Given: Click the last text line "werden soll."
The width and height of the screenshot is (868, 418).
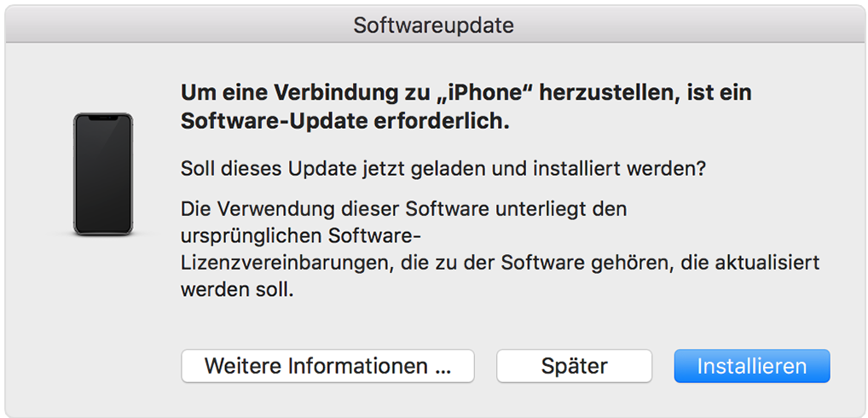Looking at the screenshot, I should [x=237, y=290].
